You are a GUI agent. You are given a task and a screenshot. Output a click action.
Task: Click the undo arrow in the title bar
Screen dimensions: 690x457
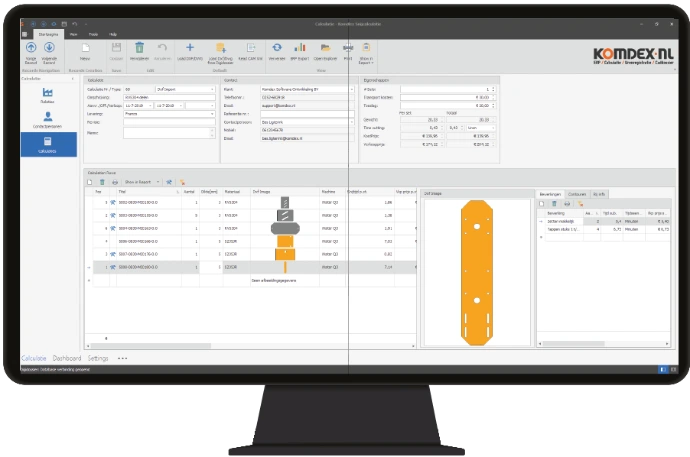[74, 24]
